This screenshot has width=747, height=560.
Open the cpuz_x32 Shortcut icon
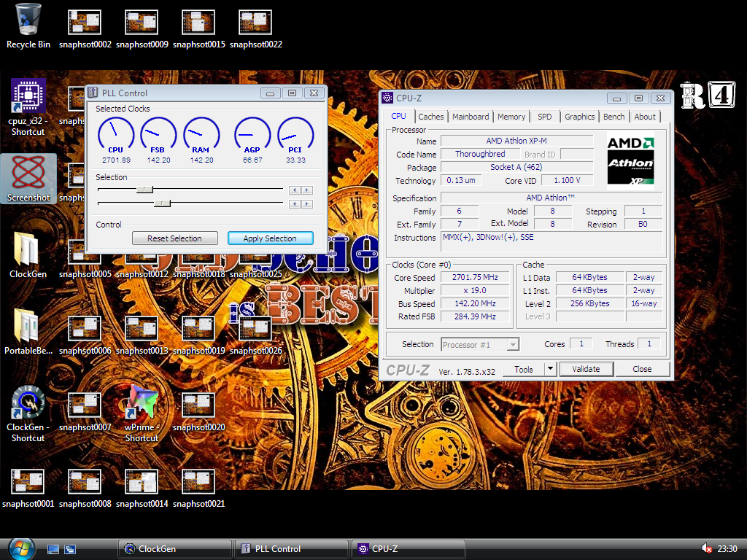[28, 107]
